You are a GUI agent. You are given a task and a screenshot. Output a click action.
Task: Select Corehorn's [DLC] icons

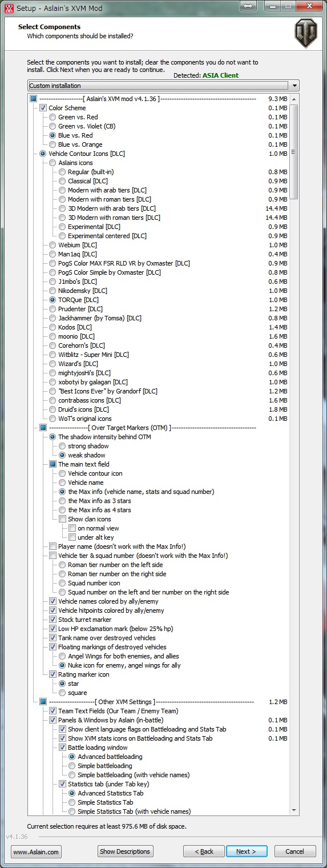tap(53, 345)
